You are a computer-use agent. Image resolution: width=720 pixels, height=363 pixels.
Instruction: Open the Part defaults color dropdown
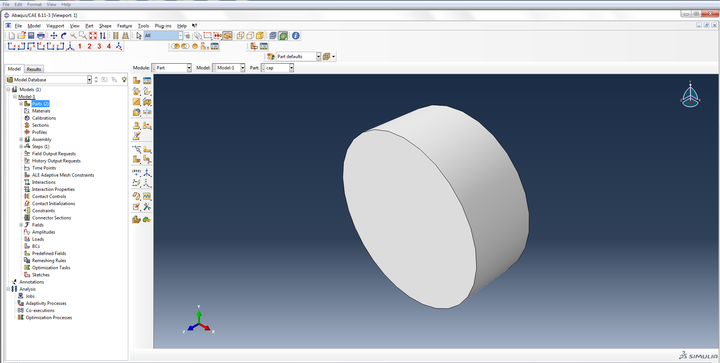298,56
